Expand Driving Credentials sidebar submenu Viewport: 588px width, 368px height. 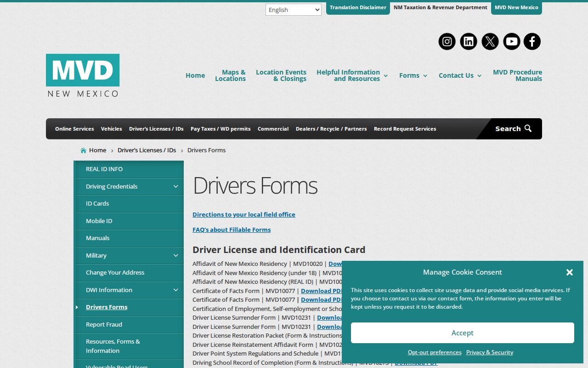click(x=175, y=186)
